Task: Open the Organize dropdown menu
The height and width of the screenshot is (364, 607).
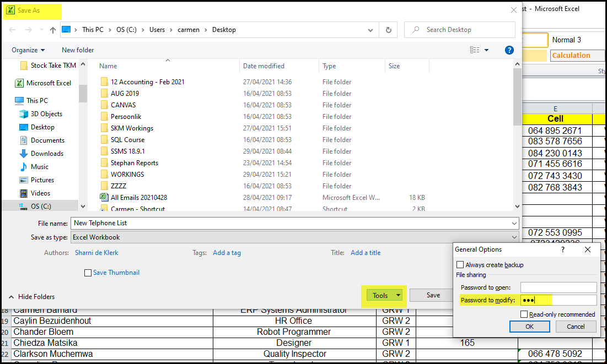Action: pyautogui.click(x=28, y=50)
